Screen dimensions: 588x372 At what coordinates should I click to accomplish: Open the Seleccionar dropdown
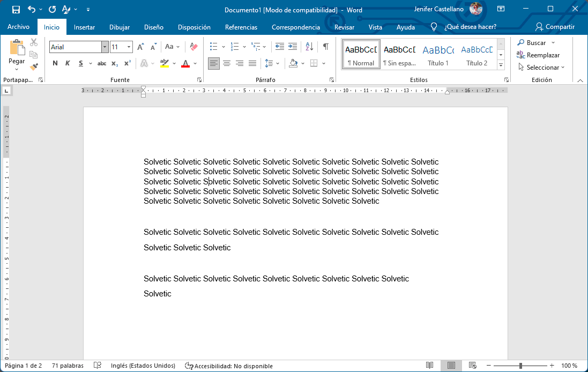click(541, 68)
